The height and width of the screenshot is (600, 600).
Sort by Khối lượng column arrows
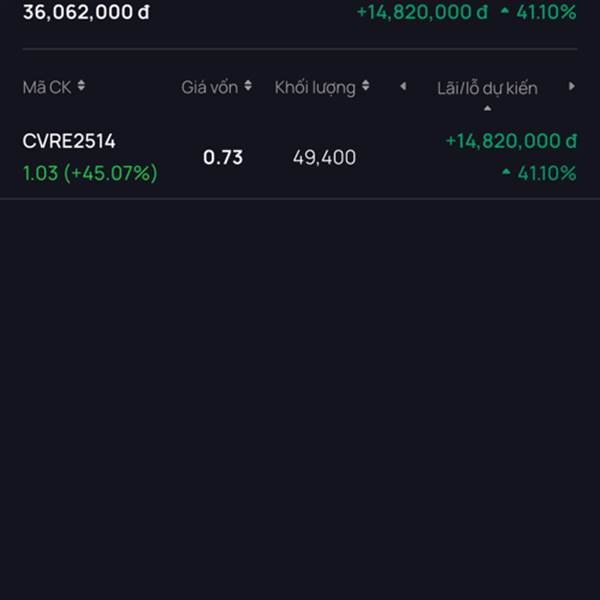pos(365,86)
